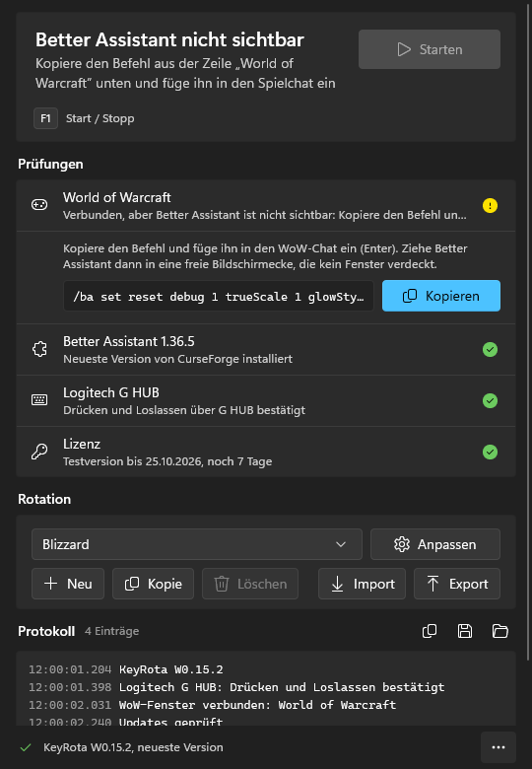The width and height of the screenshot is (532, 769).
Task: Click Import to load a rotation
Action: point(362,584)
